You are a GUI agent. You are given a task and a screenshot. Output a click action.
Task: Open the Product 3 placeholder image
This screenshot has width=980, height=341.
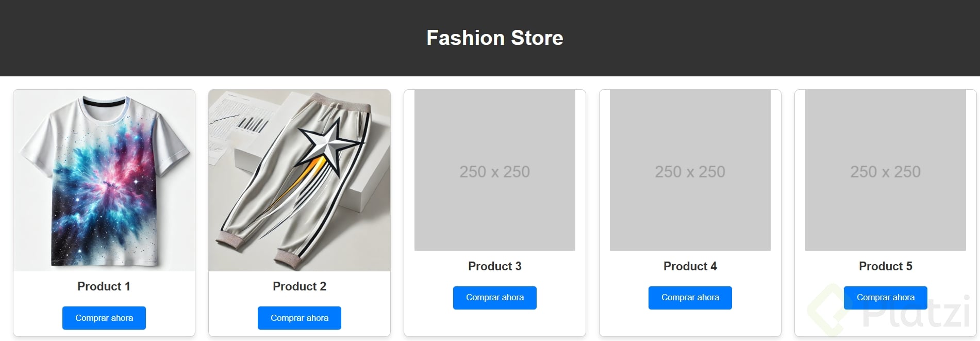click(494, 170)
